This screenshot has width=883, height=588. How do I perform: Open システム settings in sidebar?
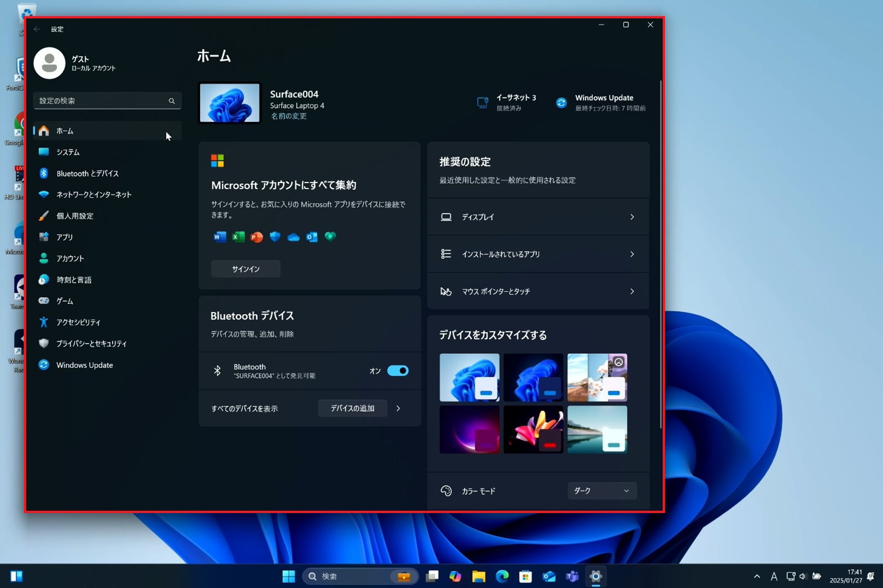coord(107,152)
